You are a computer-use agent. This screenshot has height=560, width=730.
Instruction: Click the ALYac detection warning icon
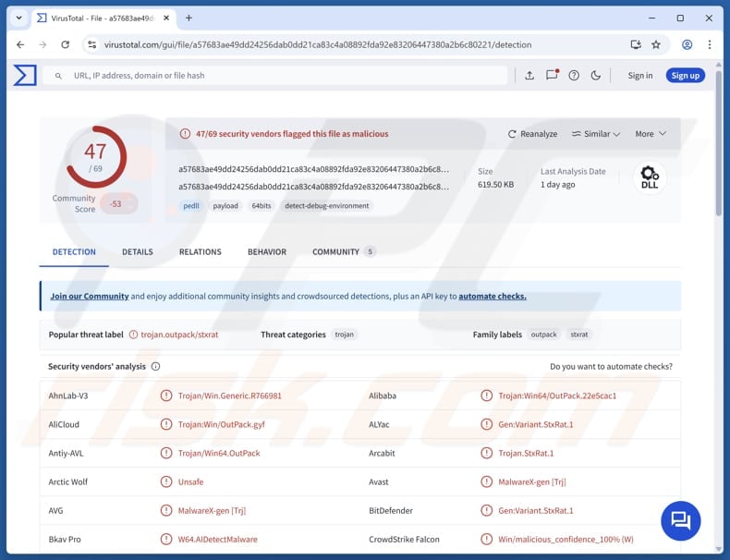point(486,424)
